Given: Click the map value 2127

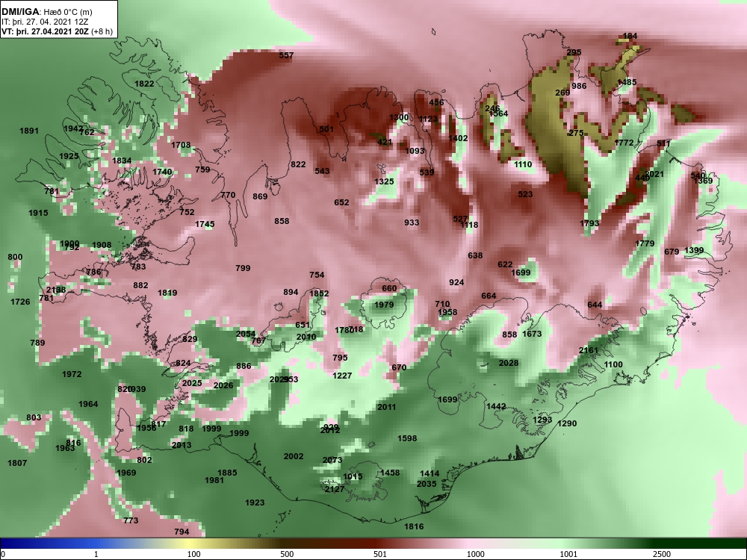Looking at the screenshot, I should coord(335,489).
